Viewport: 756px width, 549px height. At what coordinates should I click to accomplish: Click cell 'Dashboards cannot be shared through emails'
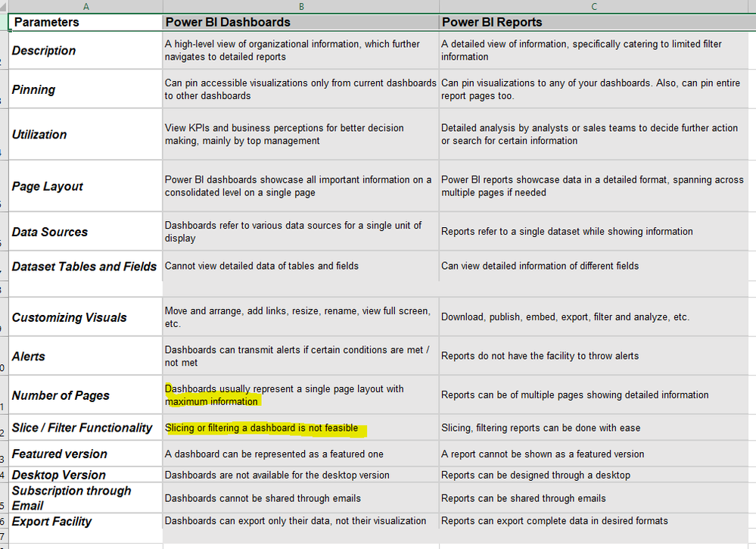tap(301, 498)
